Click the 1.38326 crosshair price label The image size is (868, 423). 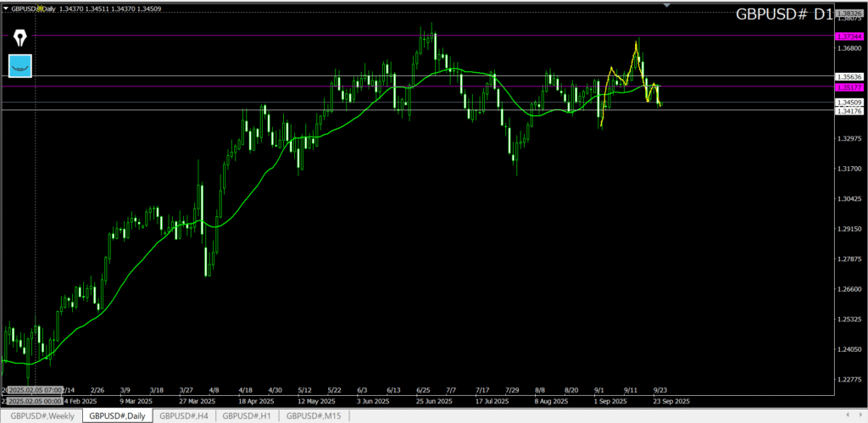(x=849, y=14)
